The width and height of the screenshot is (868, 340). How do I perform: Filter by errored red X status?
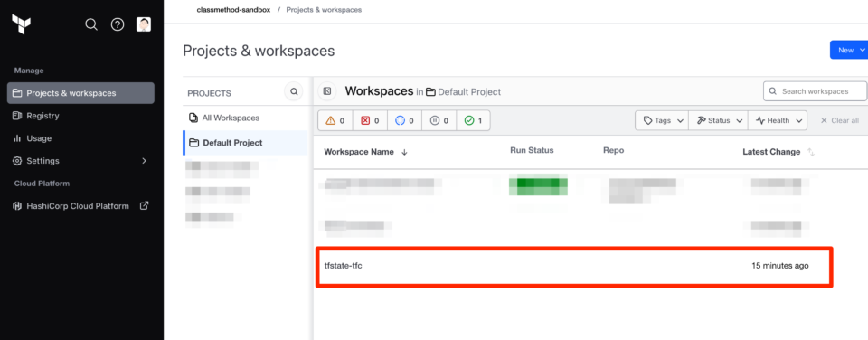tap(370, 120)
